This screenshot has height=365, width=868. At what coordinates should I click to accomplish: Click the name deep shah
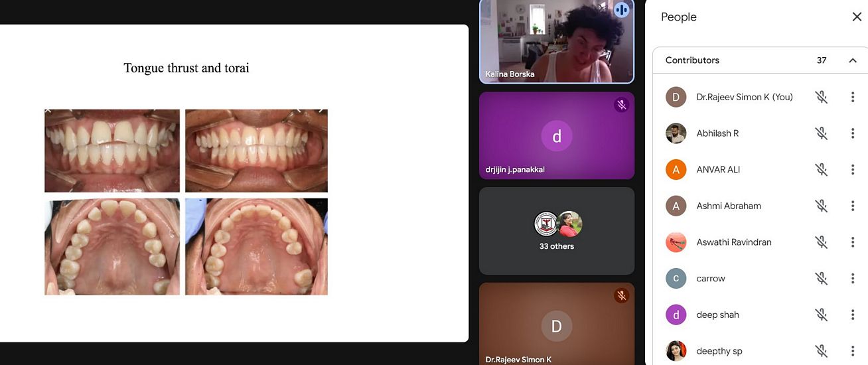coord(717,315)
